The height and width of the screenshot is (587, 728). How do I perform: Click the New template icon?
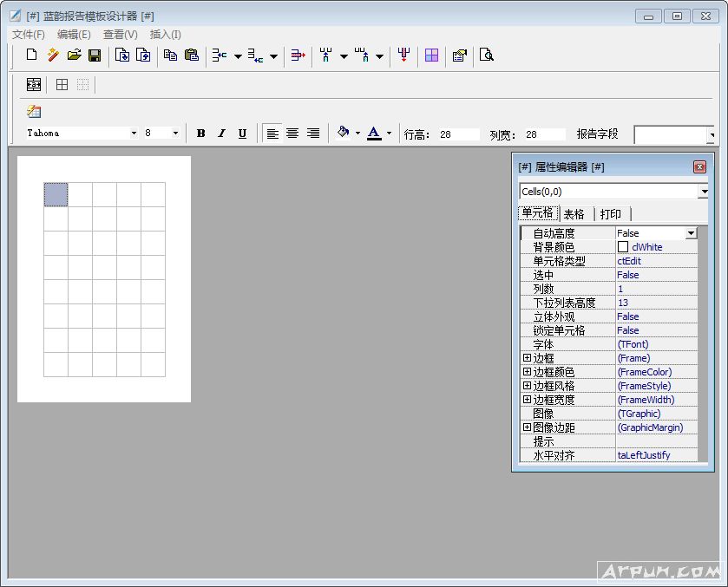31,55
